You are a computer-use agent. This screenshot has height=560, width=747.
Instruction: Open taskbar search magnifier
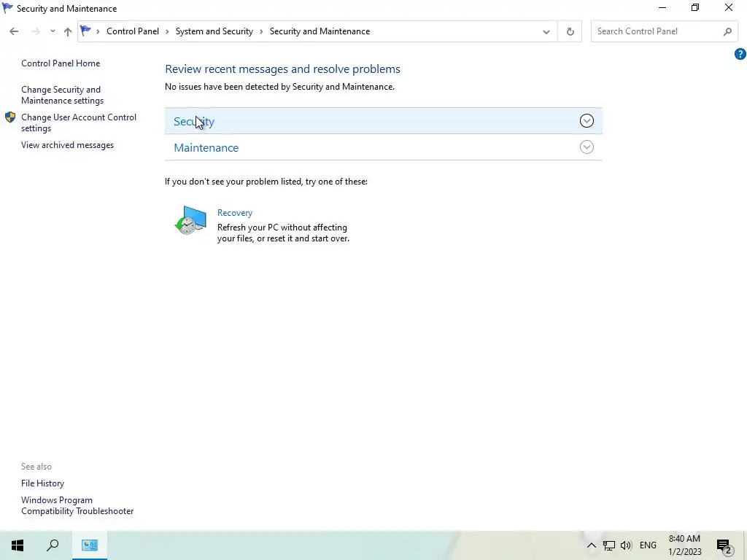pos(53,545)
